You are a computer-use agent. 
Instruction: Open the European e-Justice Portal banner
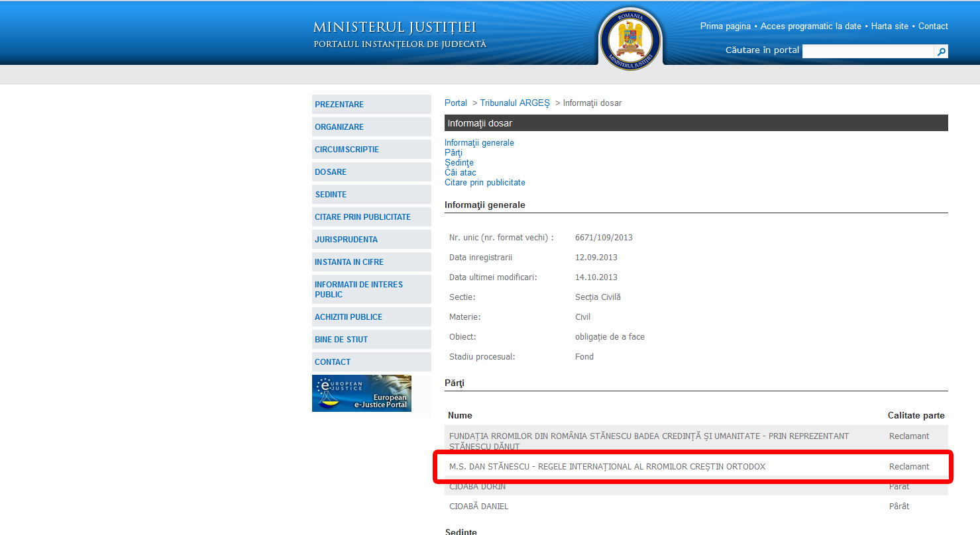(361, 393)
